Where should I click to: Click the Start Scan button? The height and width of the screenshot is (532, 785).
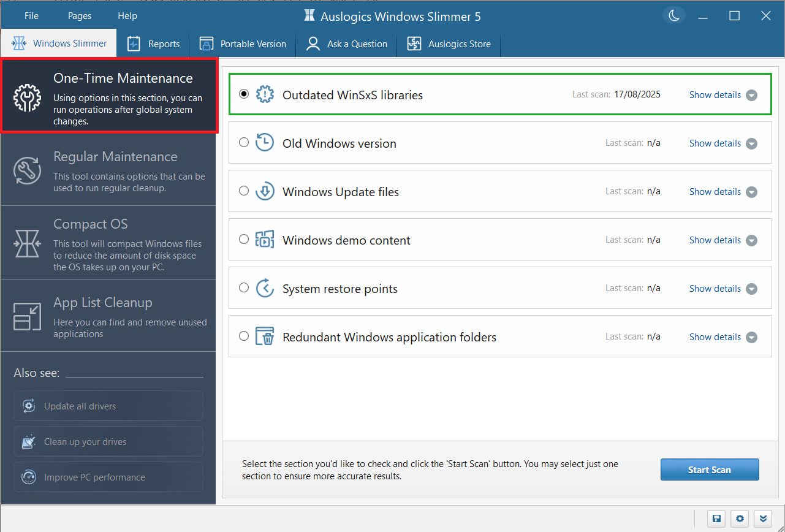710,469
